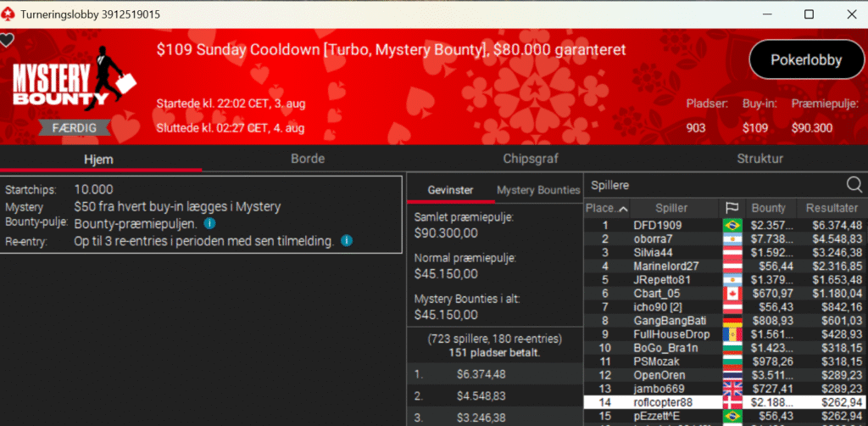Click the $670,97 bounty value

[x=772, y=293]
